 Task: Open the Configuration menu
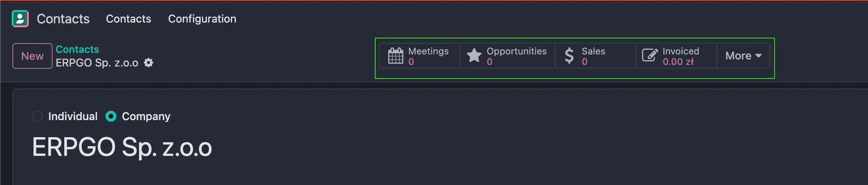(x=202, y=18)
